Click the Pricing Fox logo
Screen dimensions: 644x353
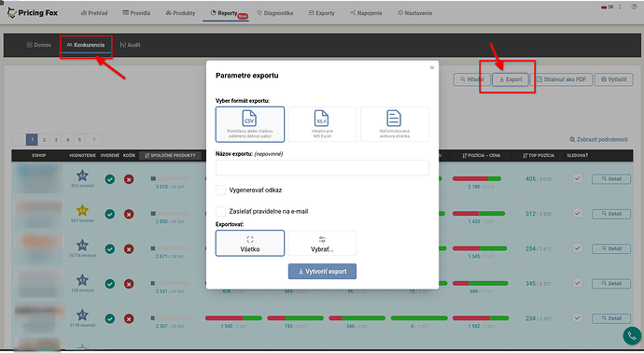point(33,13)
